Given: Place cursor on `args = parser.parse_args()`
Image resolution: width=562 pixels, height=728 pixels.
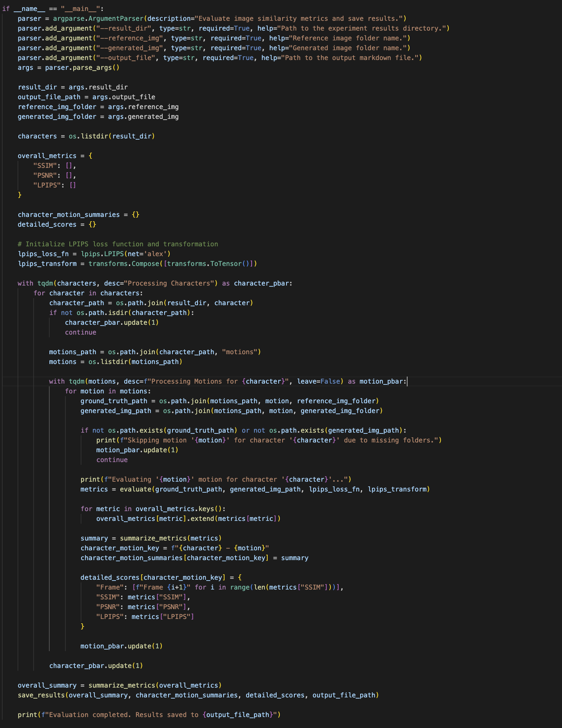Looking at the screenshot, I should (69, 67).
